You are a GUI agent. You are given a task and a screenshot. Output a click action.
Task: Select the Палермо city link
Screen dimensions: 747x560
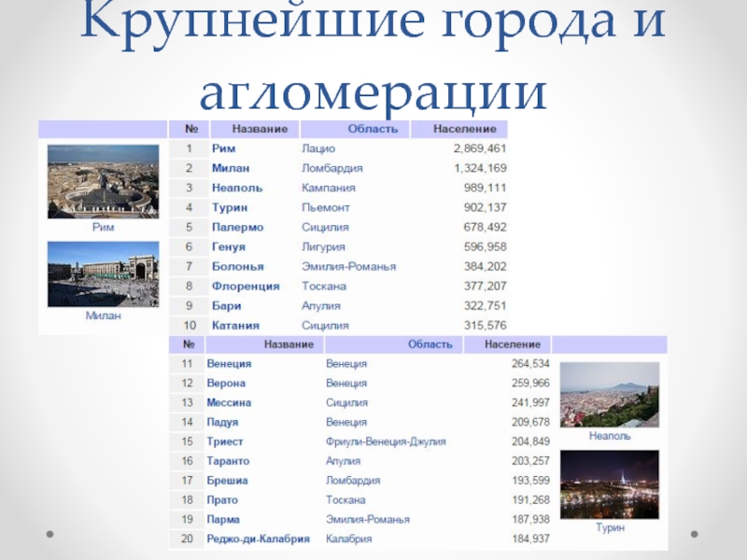click(237, 227)
